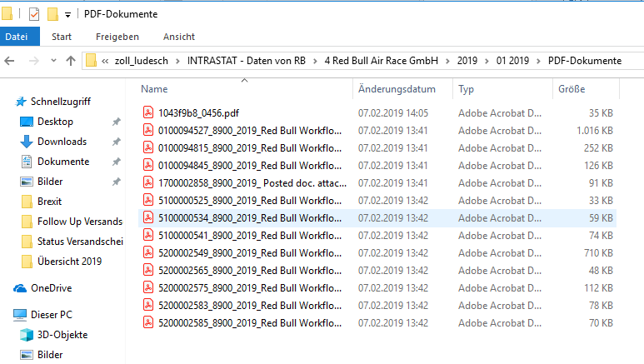Open the quick access toolbar customize dropdown

point(67,15)
